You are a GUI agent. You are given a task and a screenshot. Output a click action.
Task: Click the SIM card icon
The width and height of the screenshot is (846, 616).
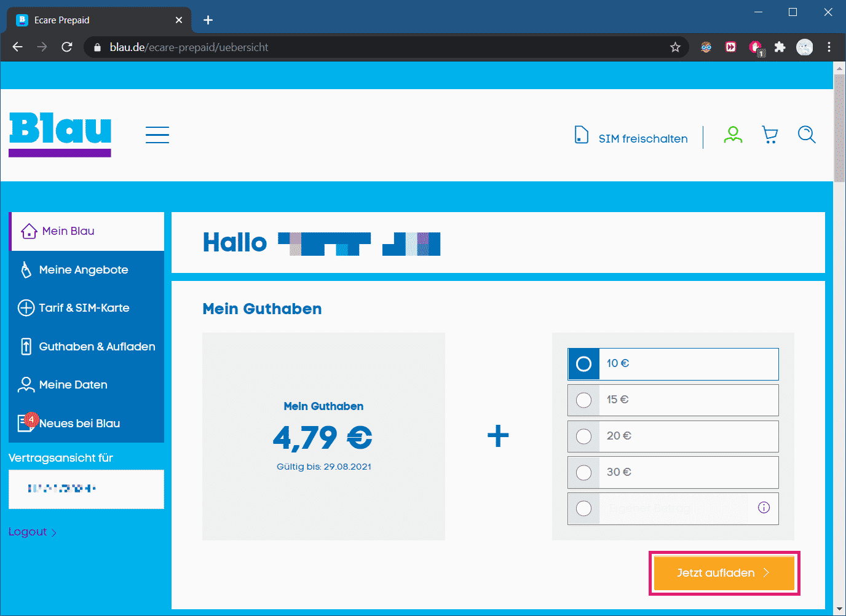coord(581,135)
